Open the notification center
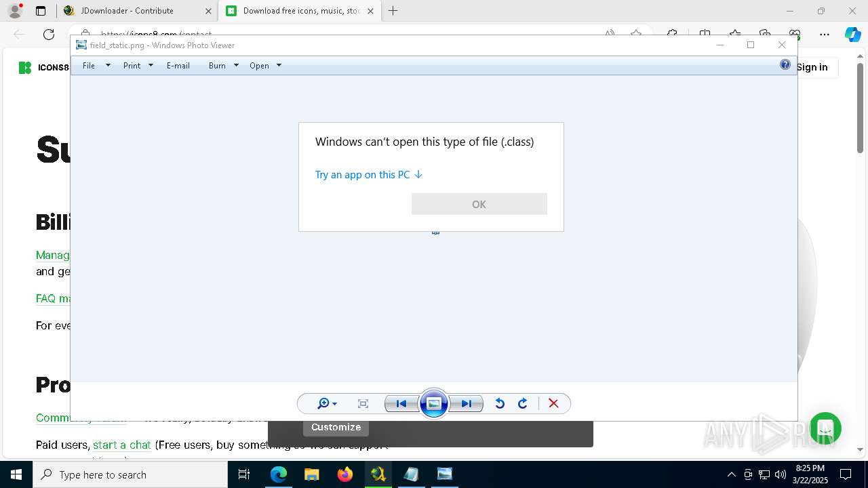This screenshot has height=488, width=868. 846,474
